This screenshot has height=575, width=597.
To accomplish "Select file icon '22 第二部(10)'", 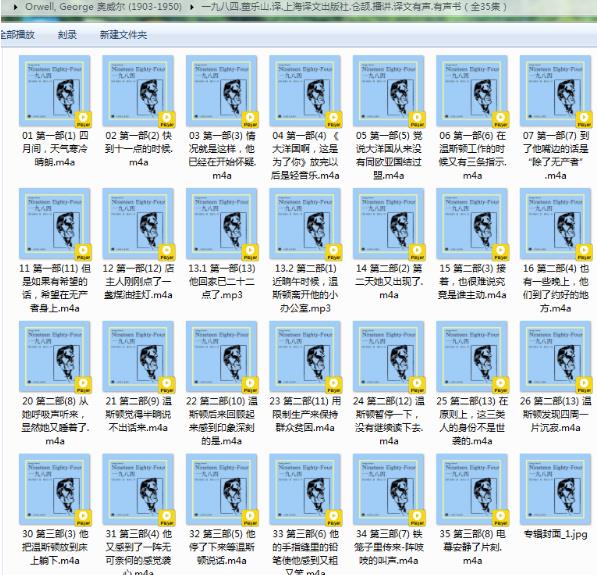I will (222, 356).
